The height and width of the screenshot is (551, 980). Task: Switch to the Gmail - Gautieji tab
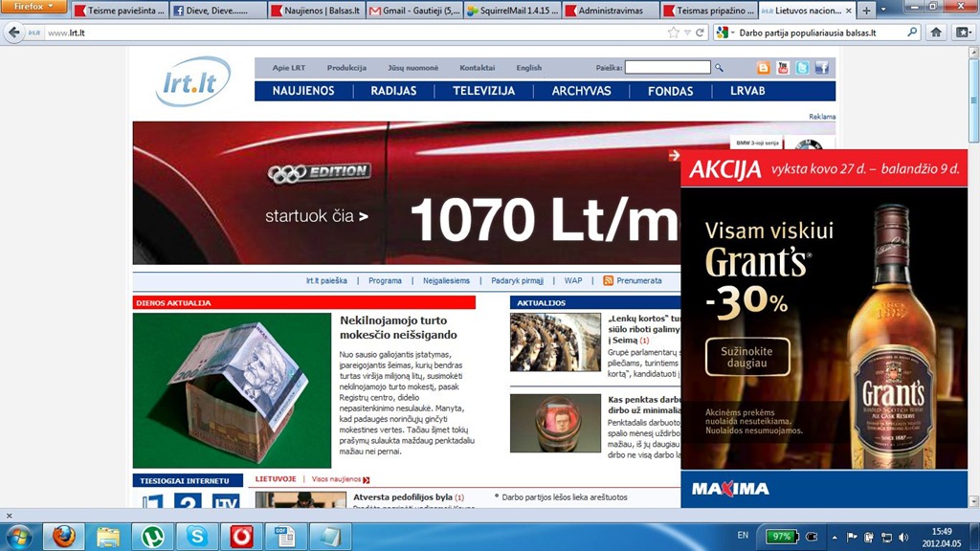pos(414,11)
